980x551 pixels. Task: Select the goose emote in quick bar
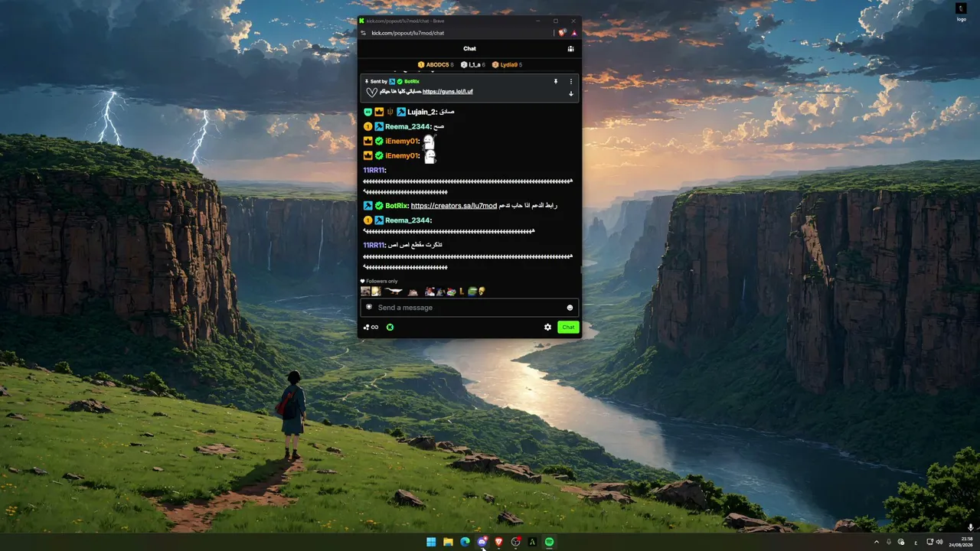(x=393, y=291)
